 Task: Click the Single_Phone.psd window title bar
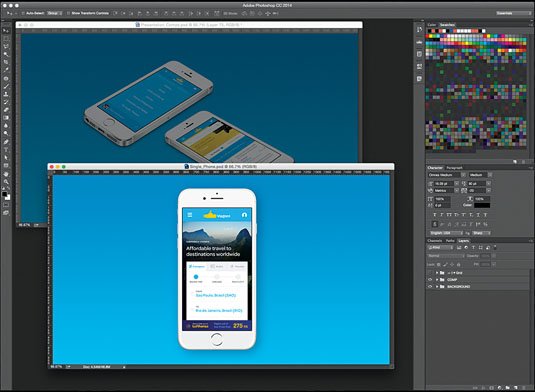pos(221,166)
